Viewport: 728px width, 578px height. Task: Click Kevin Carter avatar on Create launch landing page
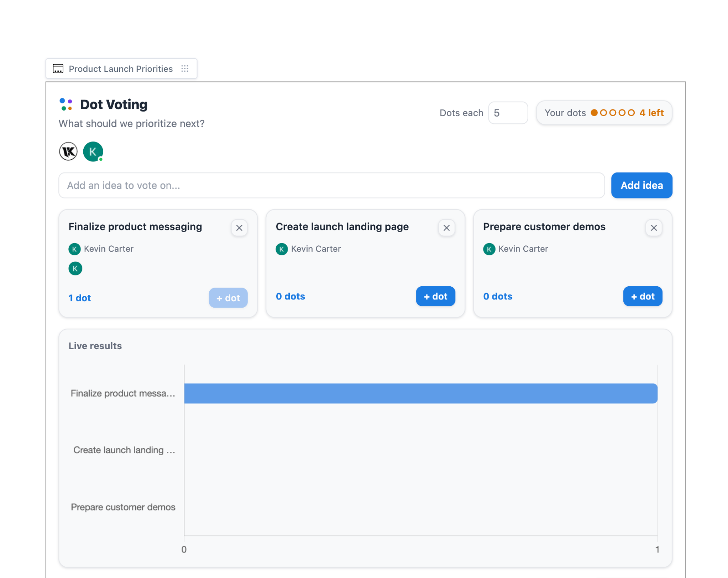click(282, 249)
